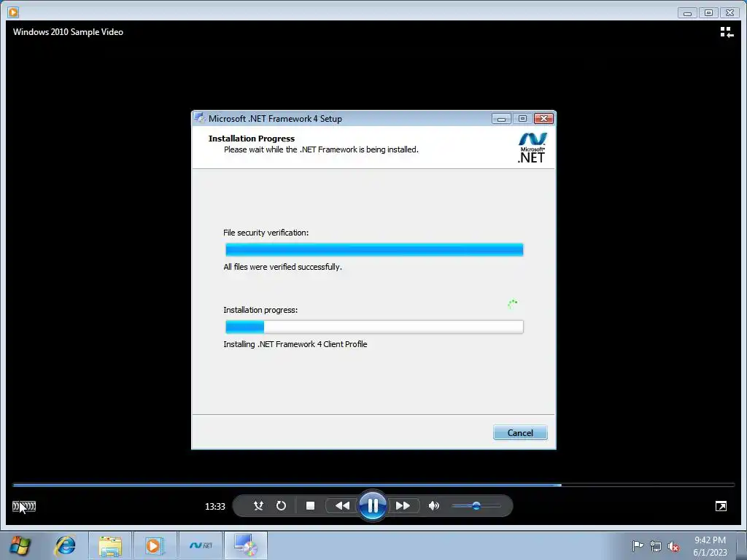Click the muted speaker tray icon
Screen dimensions: 747x560
tap(673, 546)
